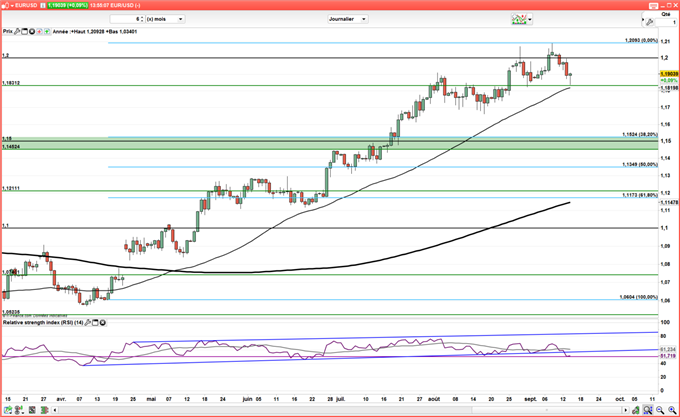The image size is (680, 417).
Task: Click 'Relative strength index (RSI) (14)' label
Action: [x=43, y=323]
